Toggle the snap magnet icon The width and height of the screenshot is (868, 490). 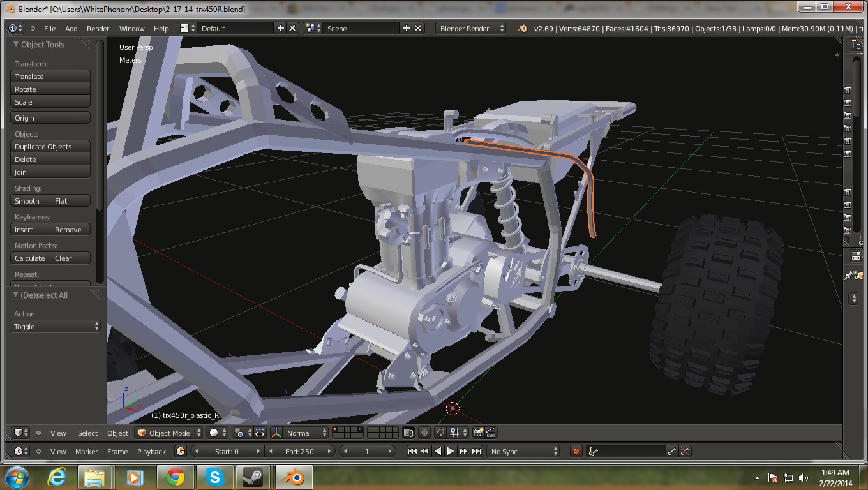point(440,433)
